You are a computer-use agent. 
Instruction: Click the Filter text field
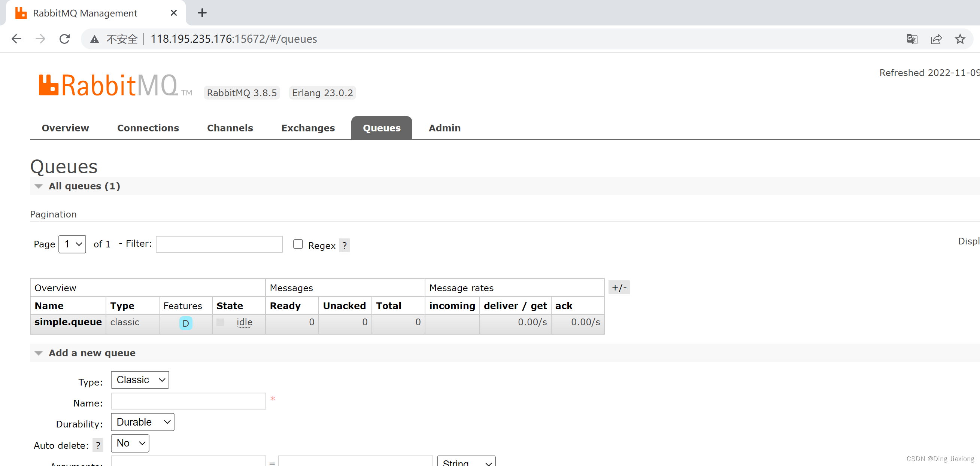[219, 244]
